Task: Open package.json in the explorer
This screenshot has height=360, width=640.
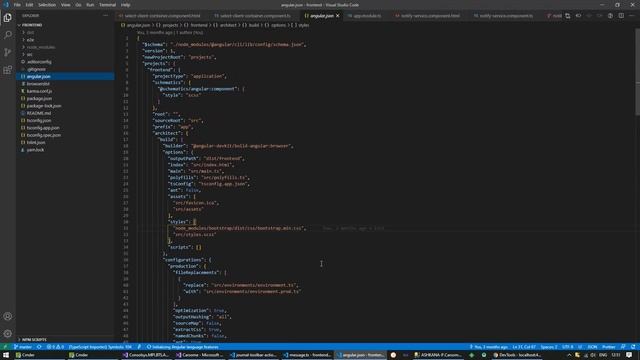Action: pos(65,98)
